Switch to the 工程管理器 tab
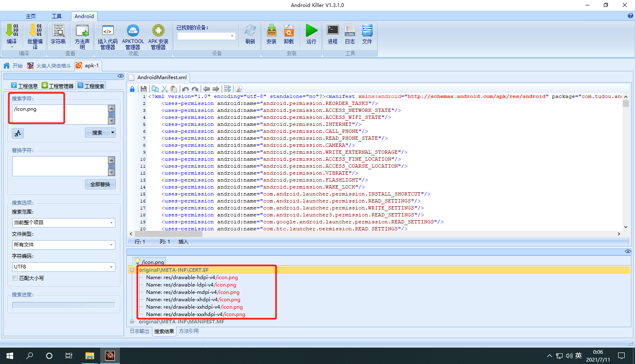This screenshot has width=635, height=364. coord(58,86)
